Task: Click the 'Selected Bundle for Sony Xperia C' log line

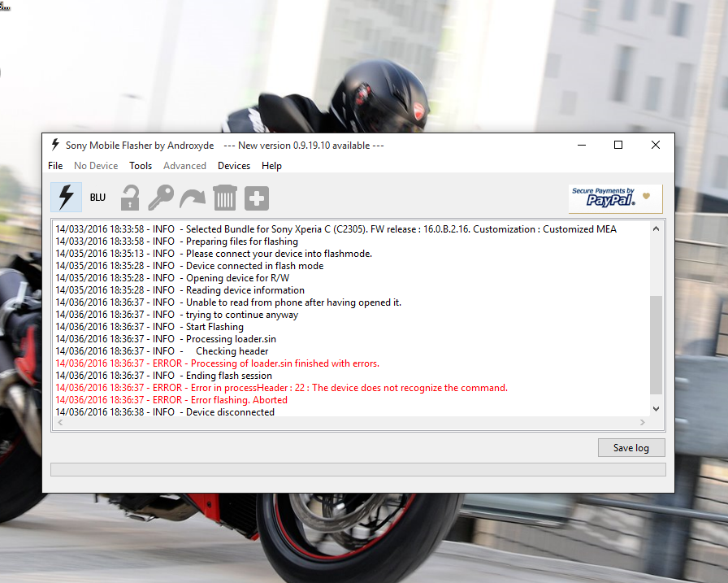Action: tap(336, 229)
